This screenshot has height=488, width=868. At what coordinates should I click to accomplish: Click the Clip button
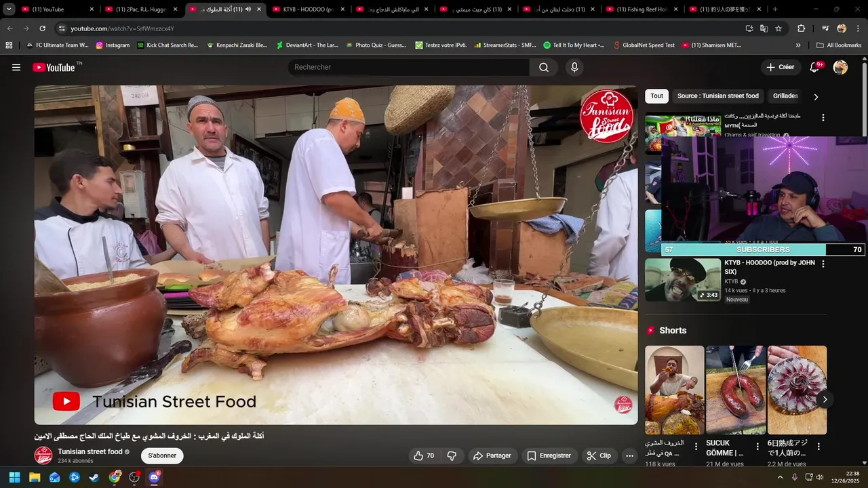[599, 455]
